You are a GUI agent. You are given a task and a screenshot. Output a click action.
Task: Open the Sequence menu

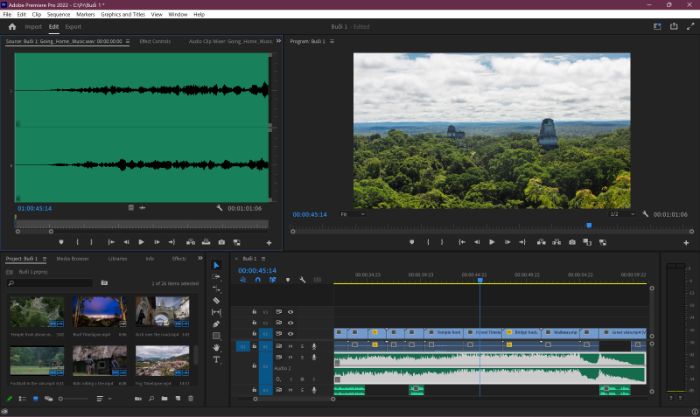click(x=58, y=14)
